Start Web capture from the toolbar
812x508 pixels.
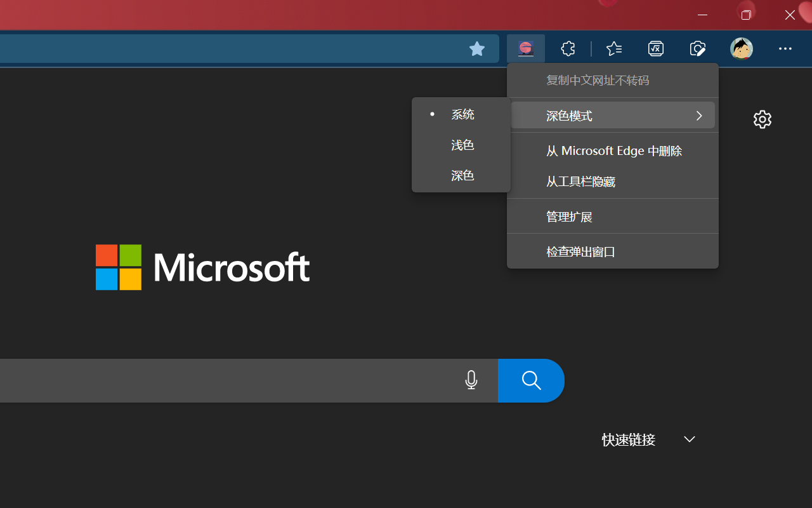pyautogui.click(x=698, y=48)
